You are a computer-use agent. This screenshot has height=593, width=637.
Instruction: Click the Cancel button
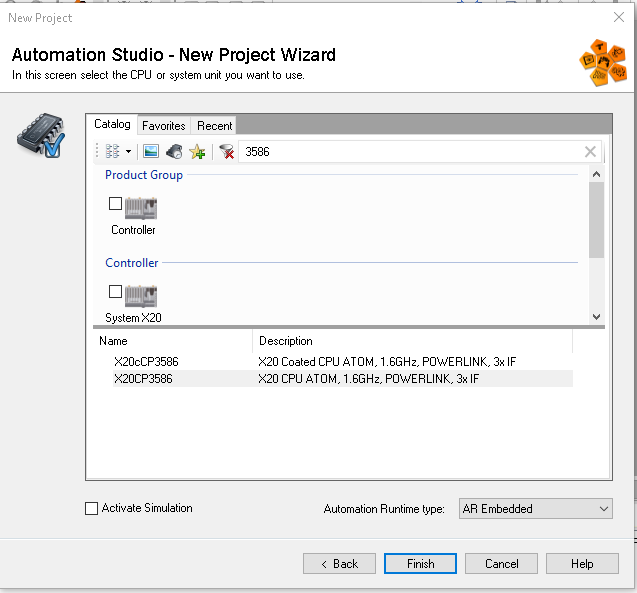point(501,563)
